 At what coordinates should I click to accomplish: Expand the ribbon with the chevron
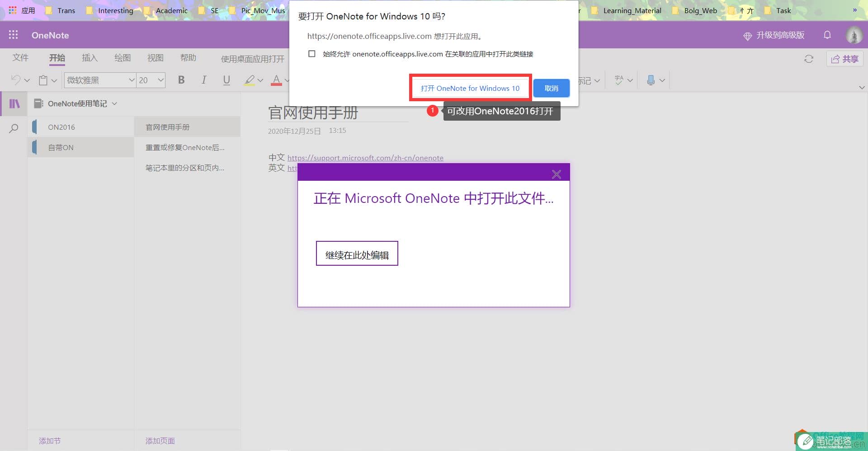tap(862, 87)
